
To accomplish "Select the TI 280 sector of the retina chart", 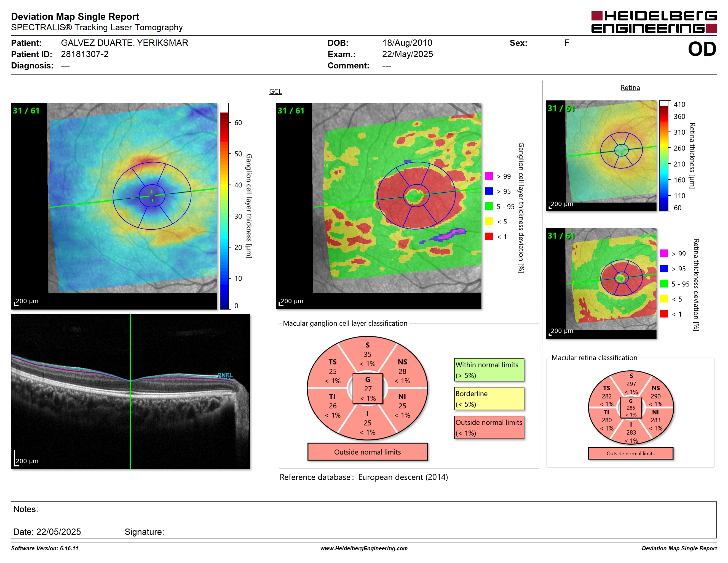I will tap(607, 420).
